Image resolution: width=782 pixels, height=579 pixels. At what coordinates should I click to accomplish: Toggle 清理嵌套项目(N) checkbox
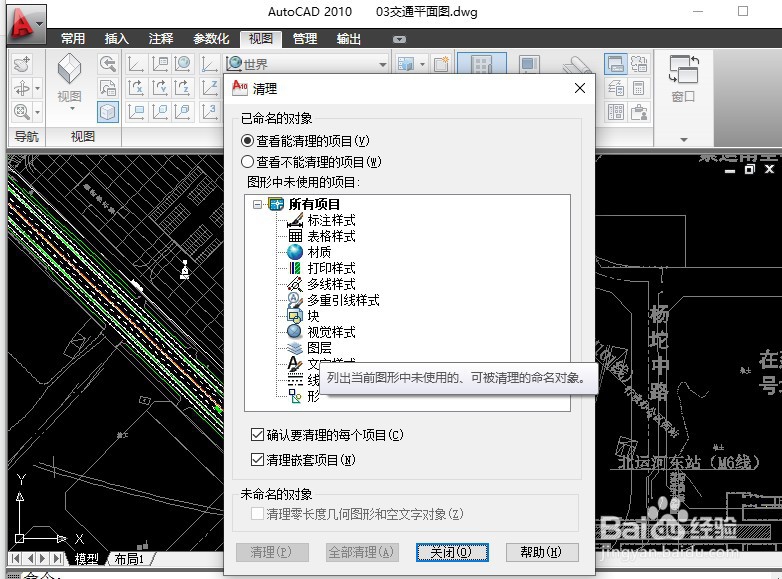coord(257,459)
